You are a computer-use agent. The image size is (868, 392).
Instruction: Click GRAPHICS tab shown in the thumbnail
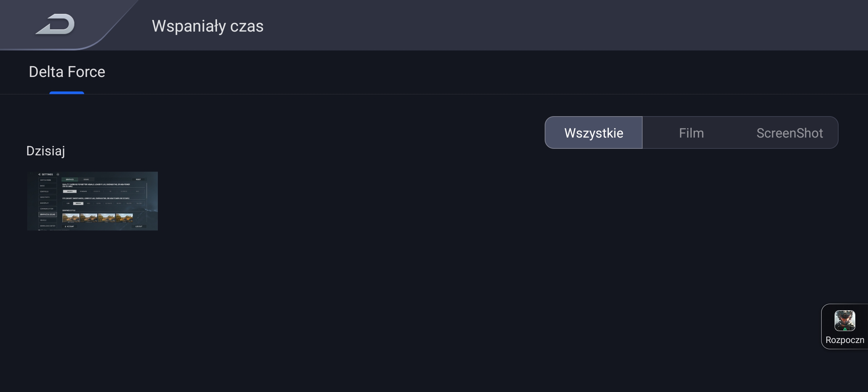point(70,179)
